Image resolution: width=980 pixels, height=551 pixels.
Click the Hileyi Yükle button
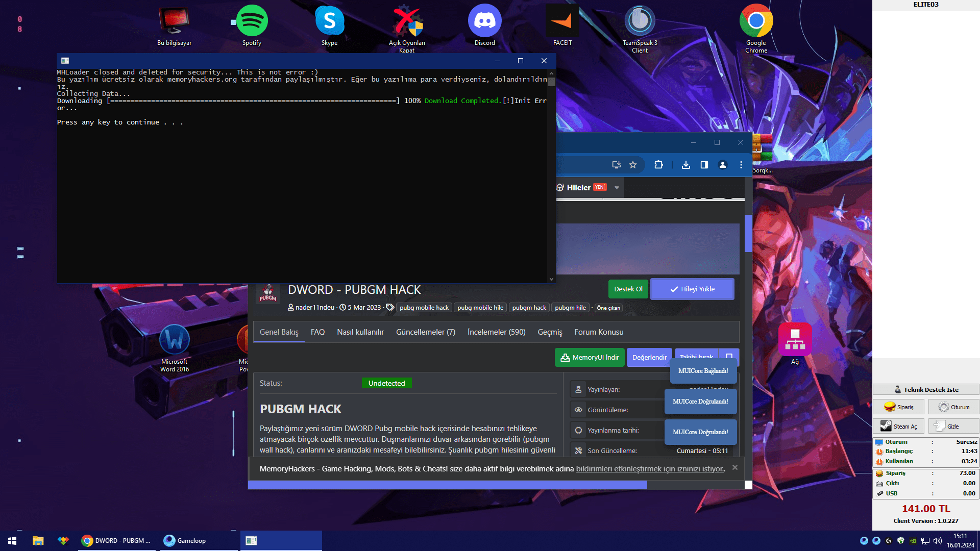tap(692, 289)
